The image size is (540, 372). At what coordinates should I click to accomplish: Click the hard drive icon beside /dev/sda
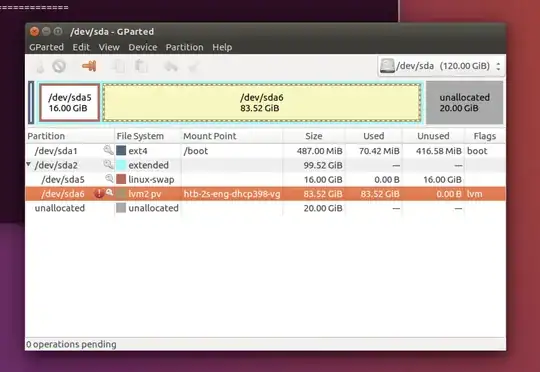(x=387, y=66)
